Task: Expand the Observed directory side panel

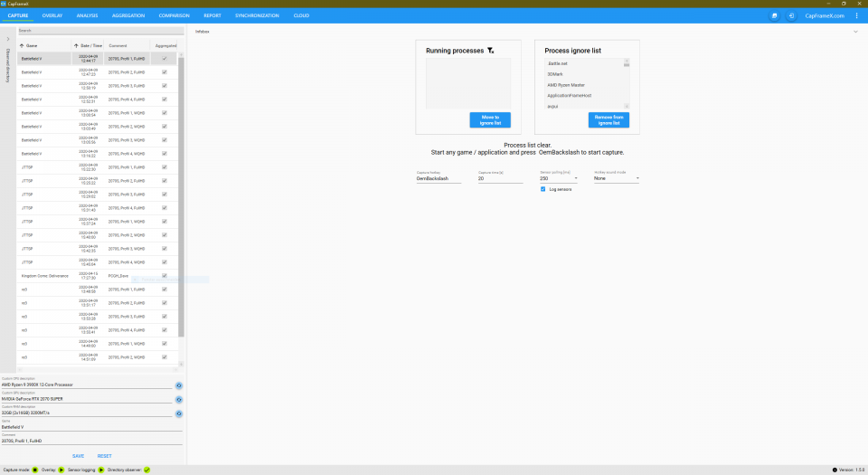Action: click(8, 39)
